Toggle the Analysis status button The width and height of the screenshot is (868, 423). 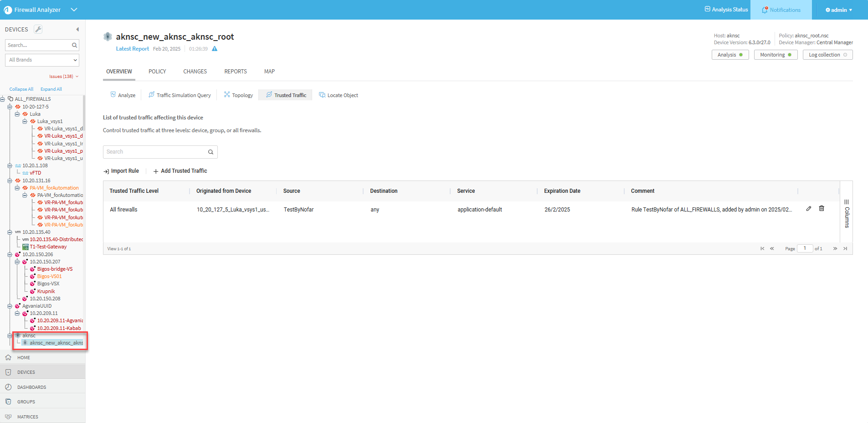[x=730, y=55]
